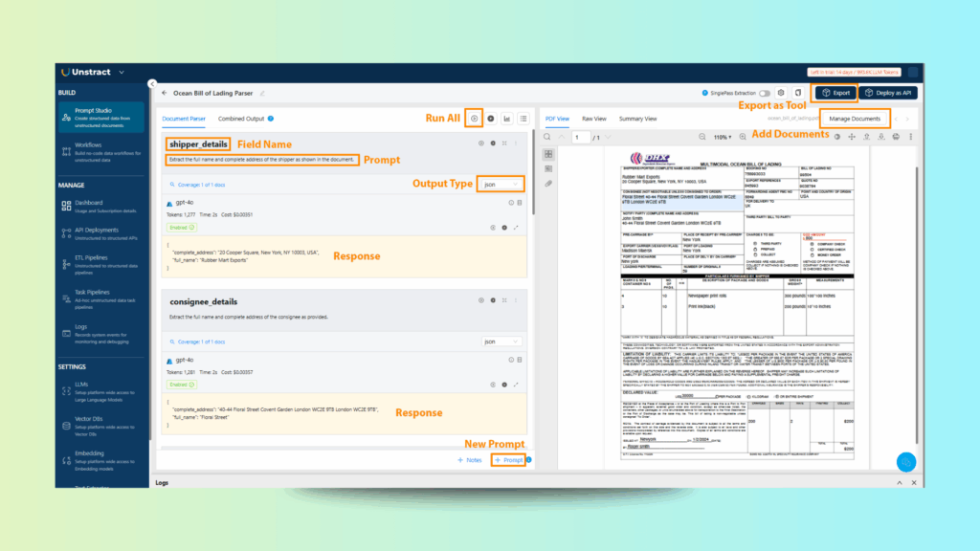Screen dimensions: 980x551
Task: Zoom out the PDF with the minus magnifier
Action: click(x=702, y=137)
